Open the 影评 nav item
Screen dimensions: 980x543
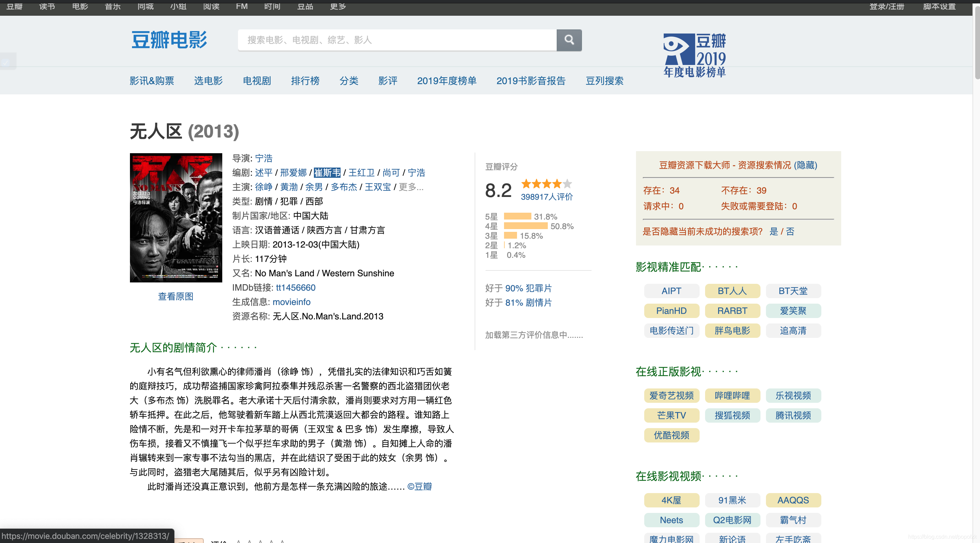click(388, 81)
